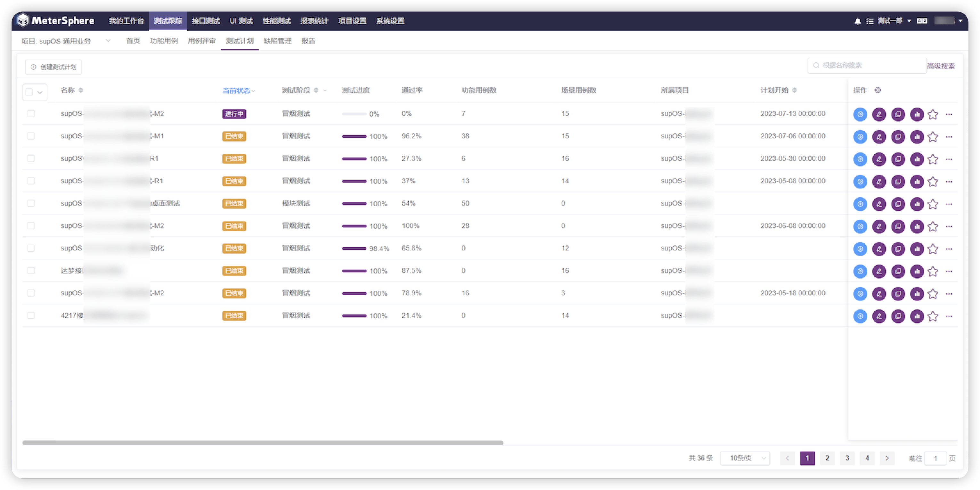Click the horizontal table scrollbar
The image size is (980, 490).
pyautogui.click(x=263, y=443)
